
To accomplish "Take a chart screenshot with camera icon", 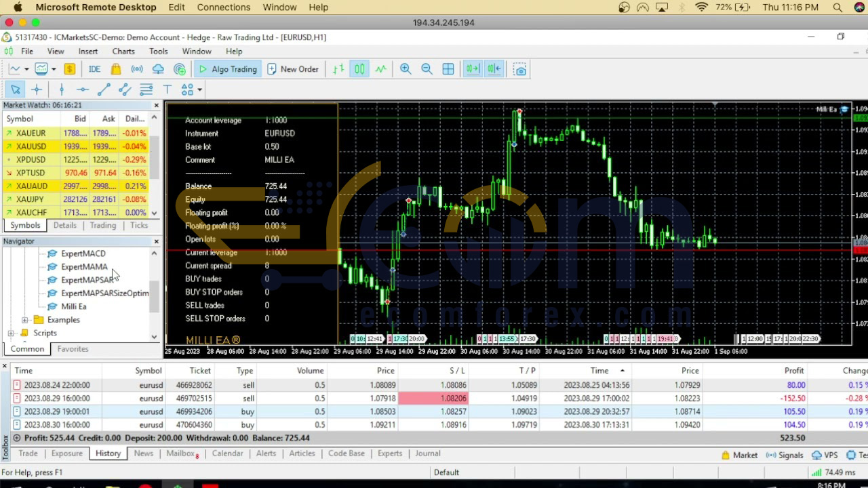I will (x=519, y=69).
